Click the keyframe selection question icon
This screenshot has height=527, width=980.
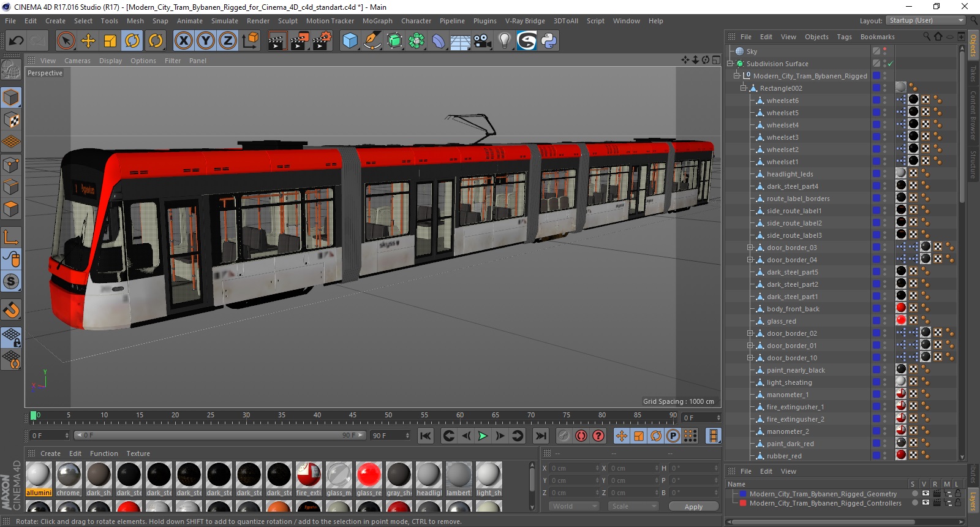(598, 436)
